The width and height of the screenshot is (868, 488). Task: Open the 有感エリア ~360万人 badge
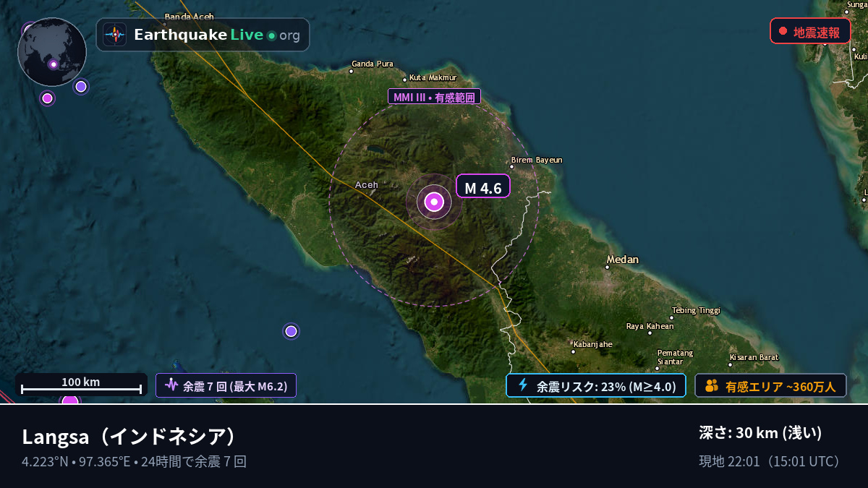click(771, 386)
